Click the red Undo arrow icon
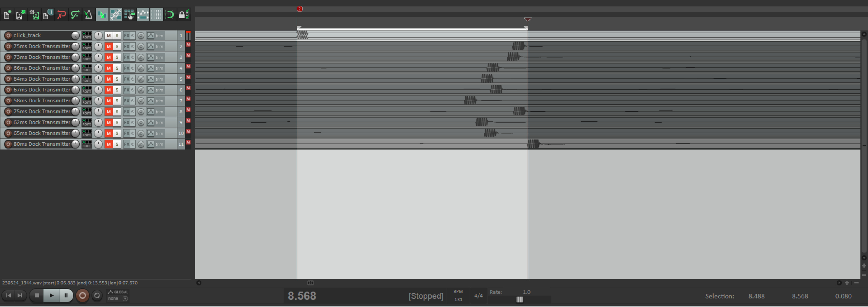 pyautogui.click(x=61, y=14)
